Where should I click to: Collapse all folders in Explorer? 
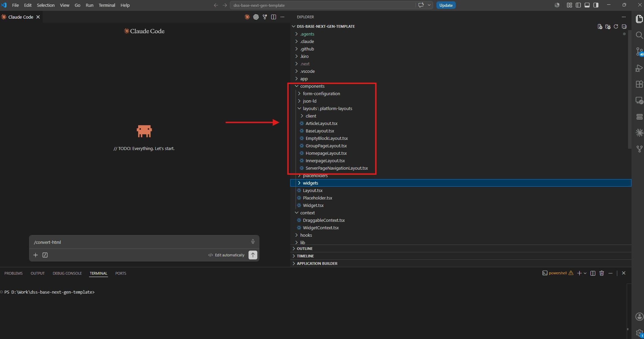(x=624, y=26)
